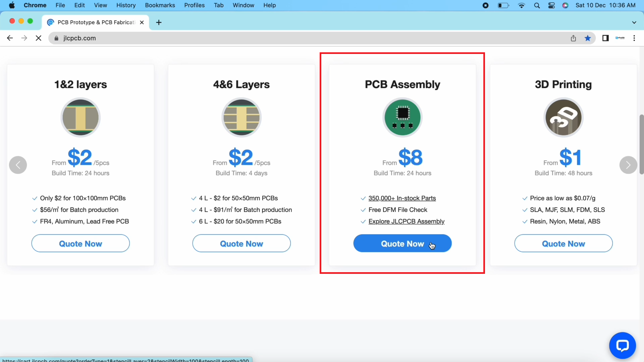Open Siri from the menu bar
Image resolution: width=644 pixels, height=362 pixels.
tap(566, 5)
